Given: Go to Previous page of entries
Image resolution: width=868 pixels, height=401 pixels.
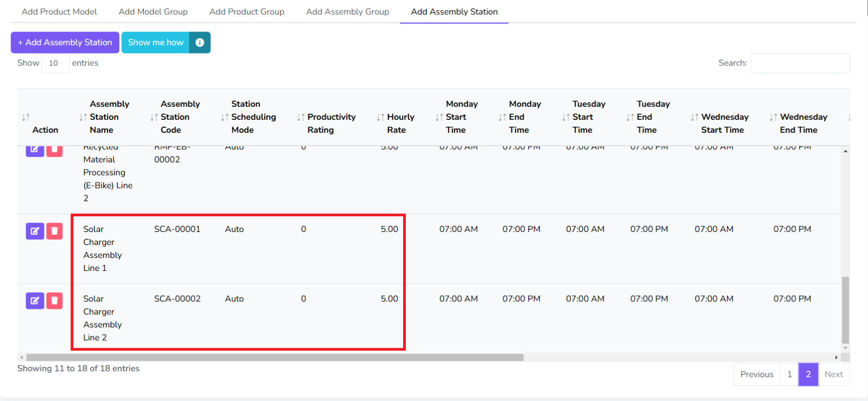Looking at the screenshot, I should point(756,374).
